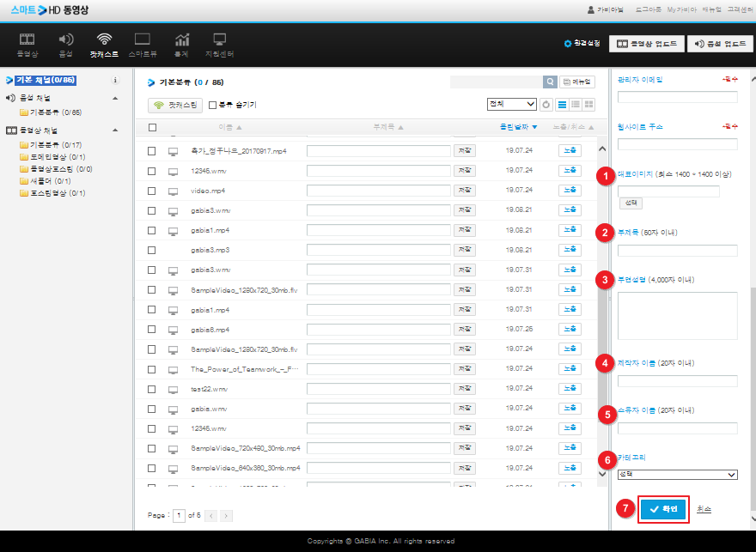Collapse the 동영상 채널 tree section

(115, 130)
